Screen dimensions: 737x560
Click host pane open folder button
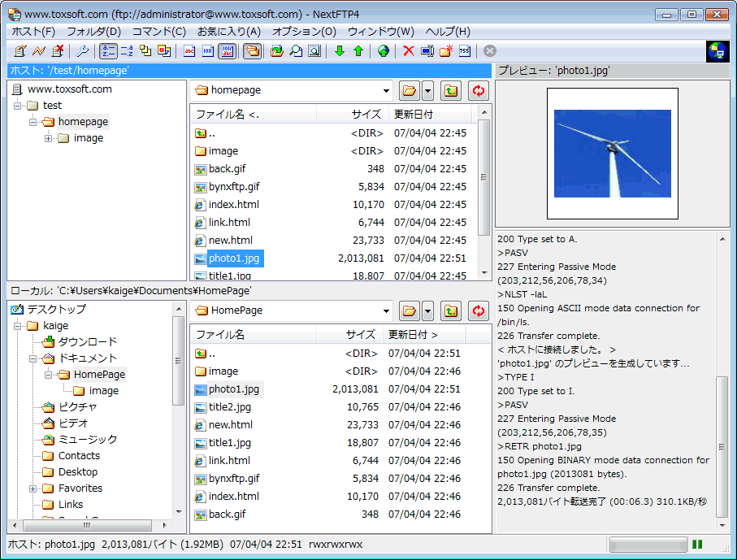point(410,90)
